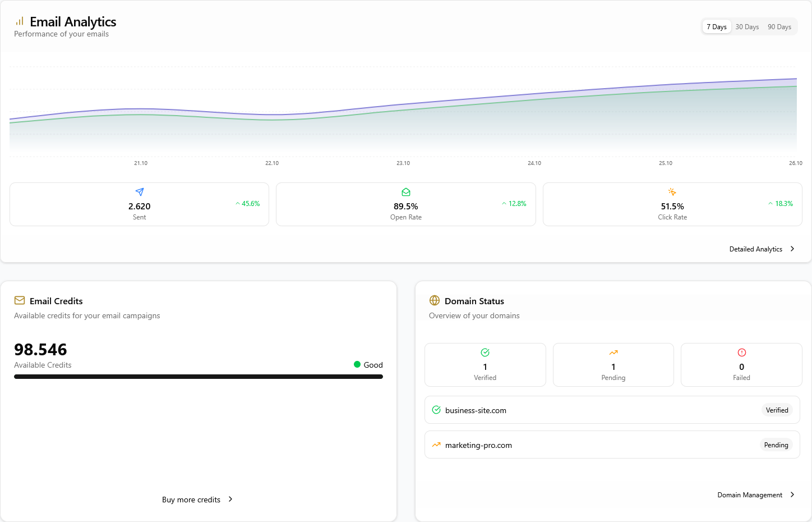
Task: Click the Verified badge on business-site.com
Action: [x=777, y=410]
